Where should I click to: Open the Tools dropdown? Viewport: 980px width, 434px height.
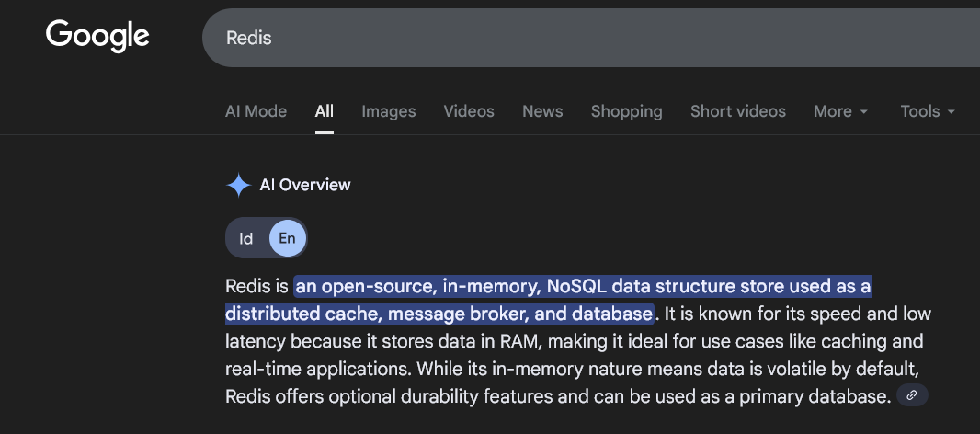(x=928, y=111)
